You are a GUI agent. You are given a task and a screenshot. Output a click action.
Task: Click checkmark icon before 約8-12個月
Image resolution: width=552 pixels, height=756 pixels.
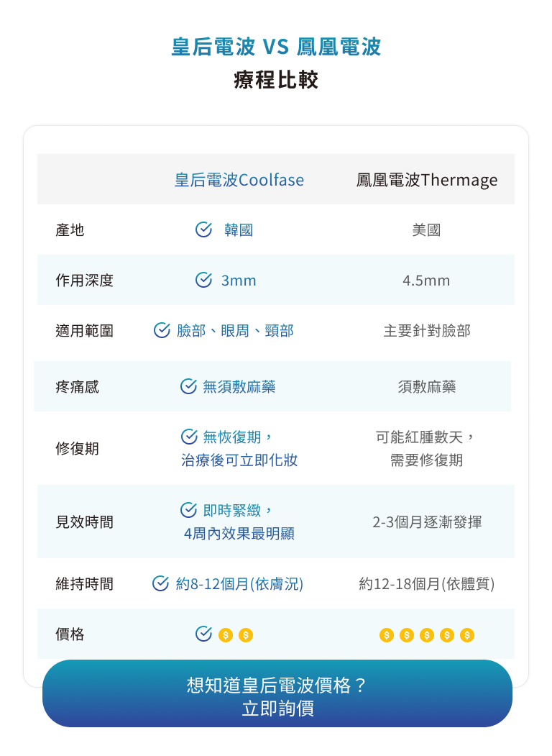[x=160, y=583]
